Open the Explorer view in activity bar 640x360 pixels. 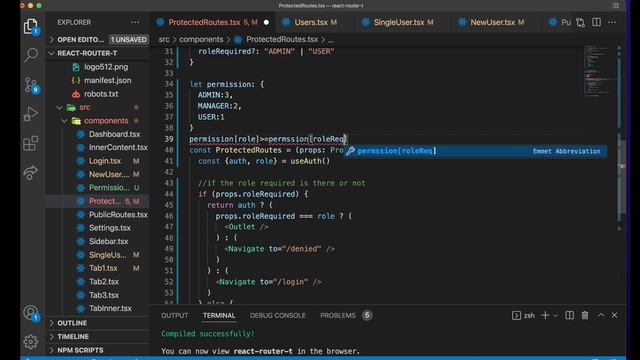(x=31, y=27)
